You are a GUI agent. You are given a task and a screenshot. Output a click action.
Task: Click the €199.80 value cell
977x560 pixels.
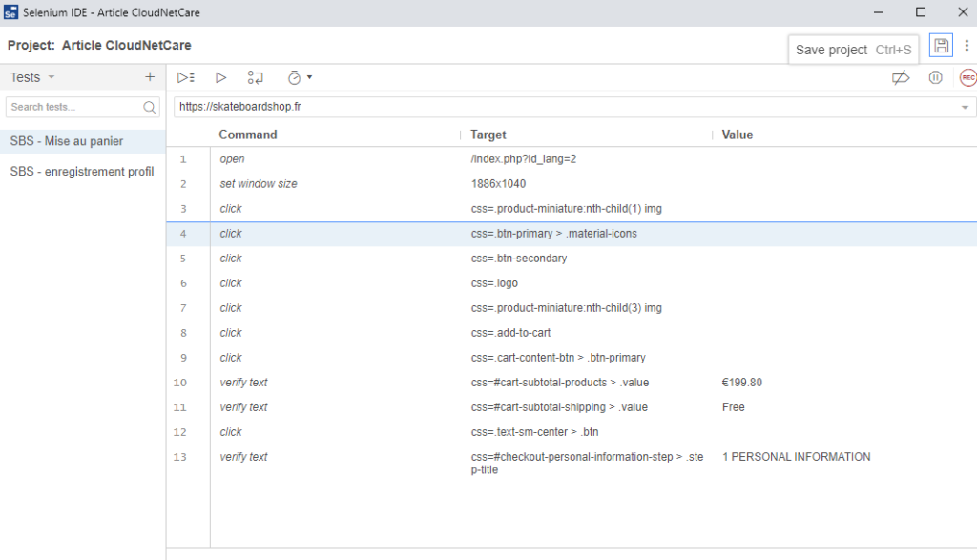point(741,383)
